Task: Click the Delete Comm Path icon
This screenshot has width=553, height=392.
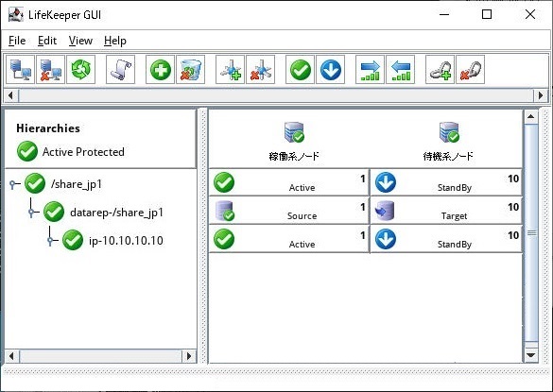Action: tap(260, 70)
